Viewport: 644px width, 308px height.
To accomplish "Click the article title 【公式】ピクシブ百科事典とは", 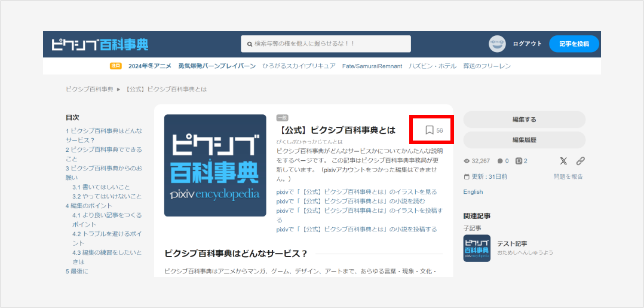I will pos(336,130).
